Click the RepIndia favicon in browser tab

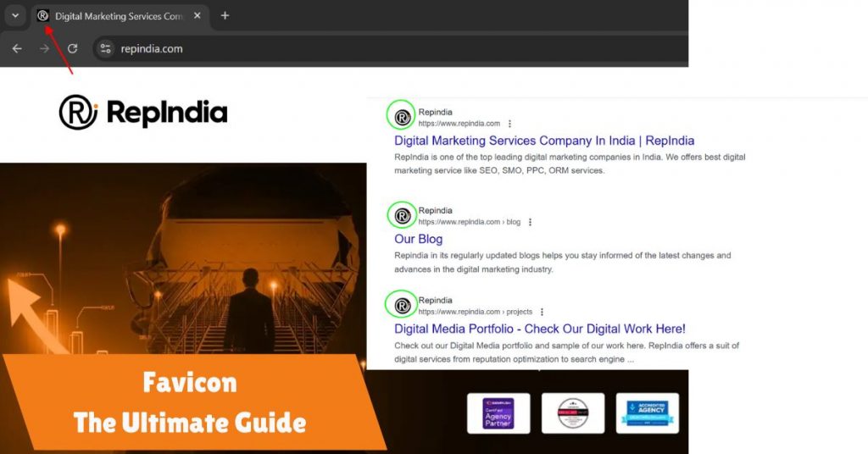coord(43,15)
